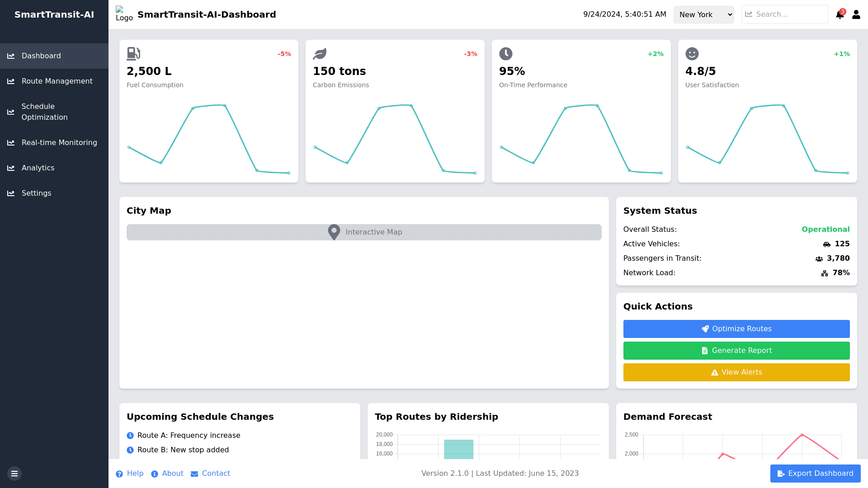
Task: Click the Export Dashboard button
Action: (815, 474)
